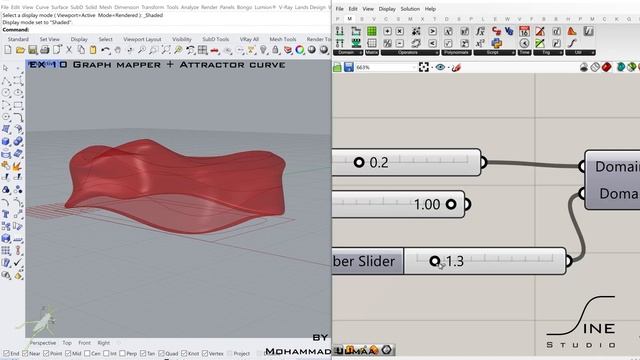Open the Surface menu in Rhino
Image resolution: width=640 pixels, height=360 pixels.
coord(60,7)
